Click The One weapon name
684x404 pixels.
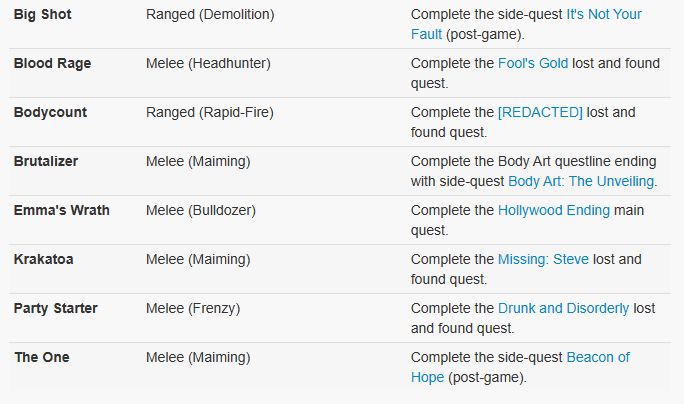(x=40, y=358)
